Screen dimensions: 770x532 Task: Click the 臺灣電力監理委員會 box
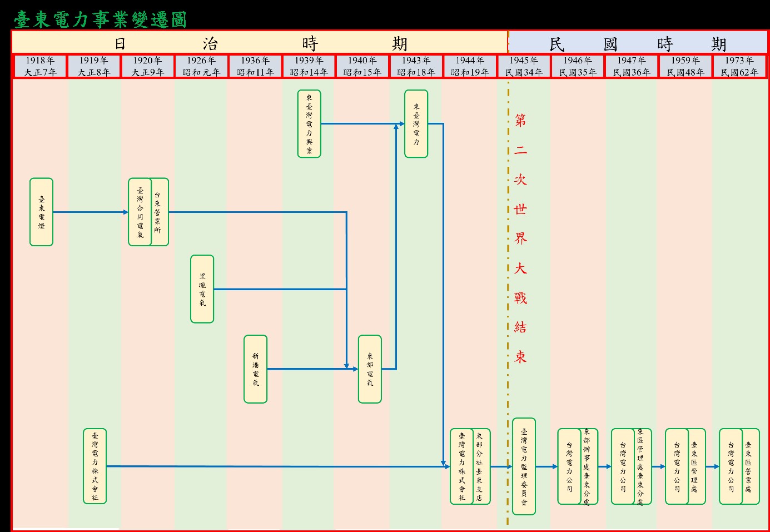(x=524, y=466)
